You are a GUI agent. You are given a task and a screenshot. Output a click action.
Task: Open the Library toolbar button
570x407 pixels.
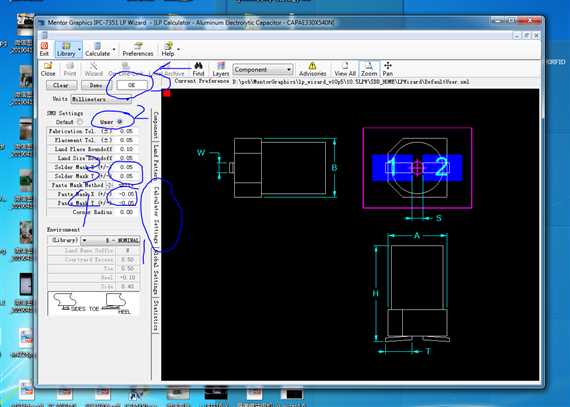pyautogui.click(x=66, y=49)
